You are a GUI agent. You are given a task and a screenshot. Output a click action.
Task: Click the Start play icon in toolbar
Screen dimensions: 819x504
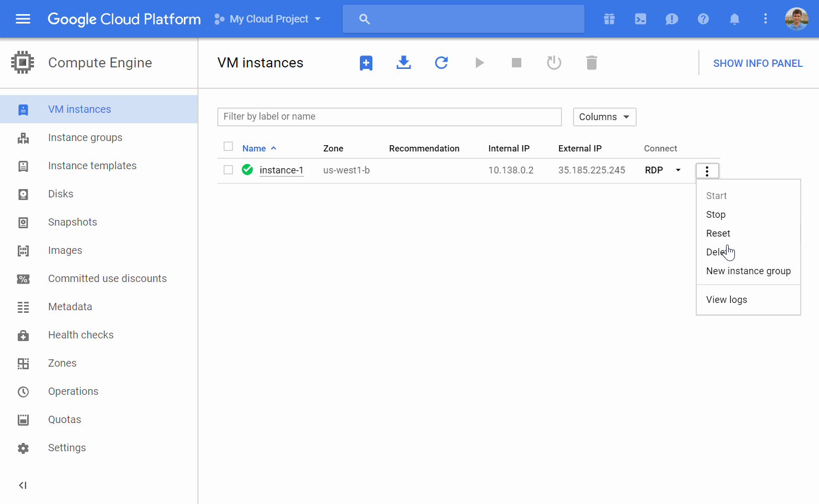tap(479, 63)
